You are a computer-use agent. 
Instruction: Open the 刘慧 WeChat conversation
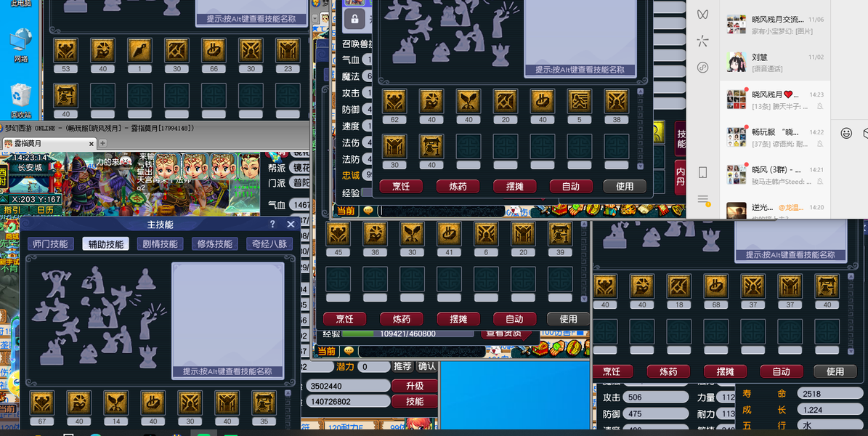coord(775,62)
